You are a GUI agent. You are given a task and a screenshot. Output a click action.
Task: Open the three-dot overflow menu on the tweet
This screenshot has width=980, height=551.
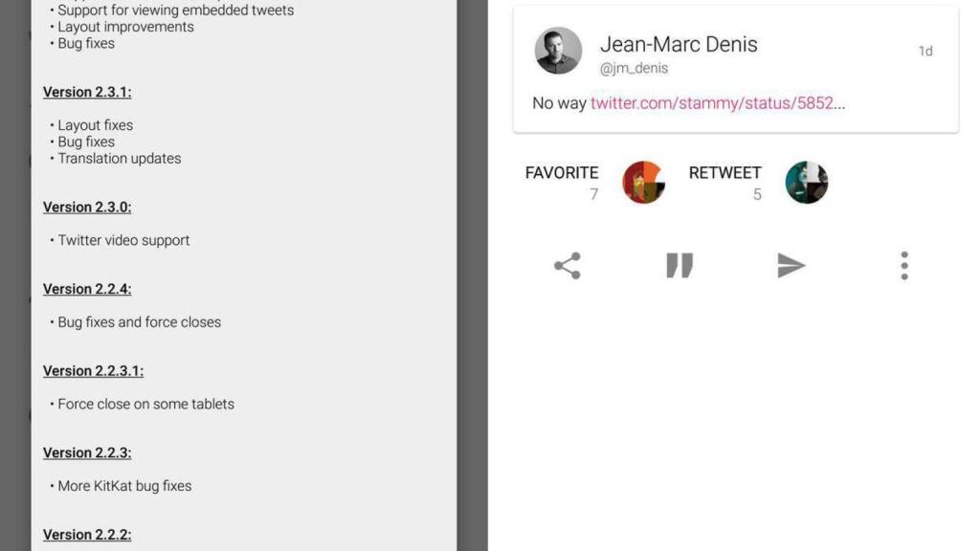click(x=903, y=266)
